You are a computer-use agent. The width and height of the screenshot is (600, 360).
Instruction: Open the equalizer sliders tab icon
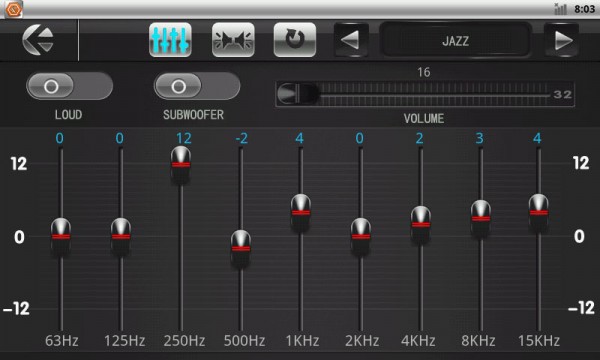(170, 40)
